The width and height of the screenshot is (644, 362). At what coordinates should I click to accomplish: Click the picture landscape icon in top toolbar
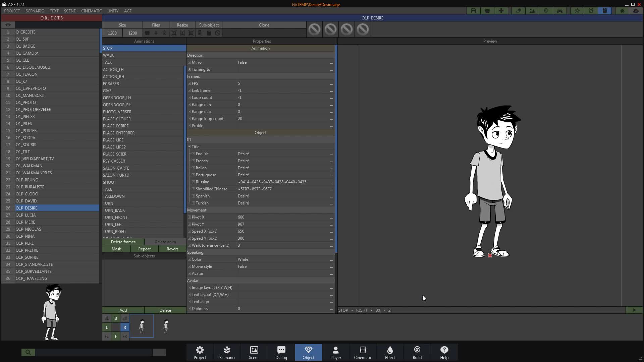pyautogui.click(x=532, y=11)
